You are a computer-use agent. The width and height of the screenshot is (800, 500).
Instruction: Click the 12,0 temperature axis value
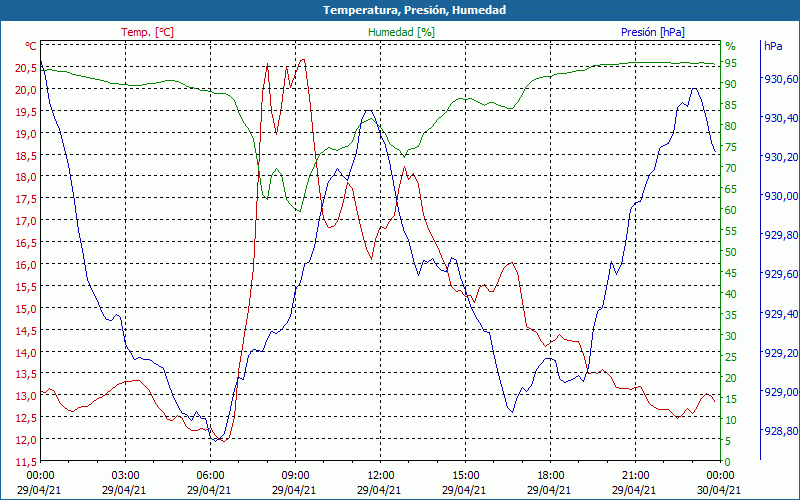[x=26, y=440]
